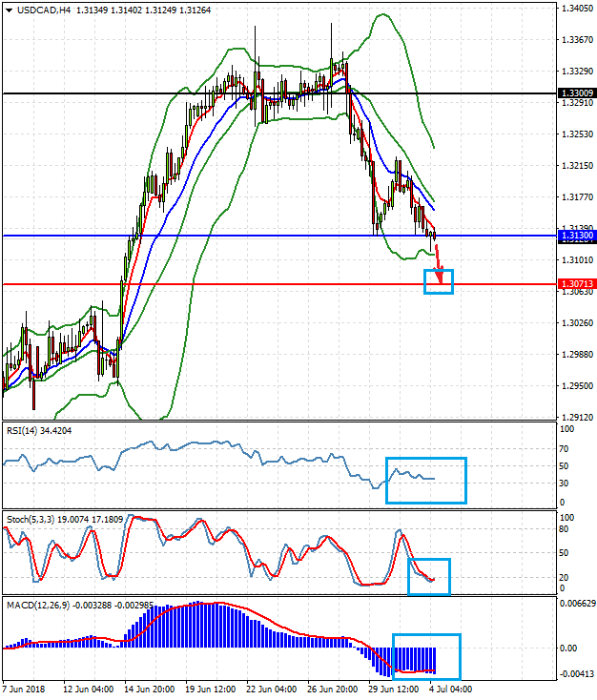Image resolution: width=597 pixels, height=700 pixels.
Task: Click the MACD(12,26,9) indicator label
Action: (79, 606)
